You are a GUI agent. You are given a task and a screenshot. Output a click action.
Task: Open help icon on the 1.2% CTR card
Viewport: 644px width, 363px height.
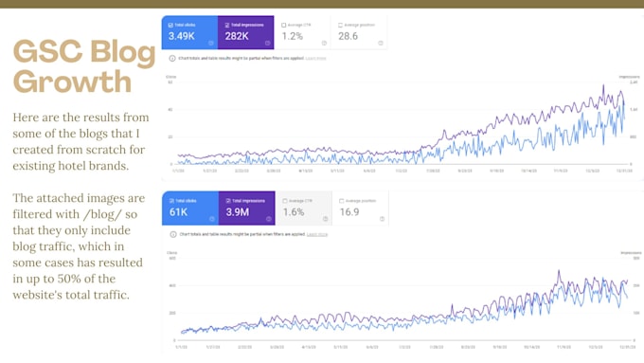click(x=324, y=43)
